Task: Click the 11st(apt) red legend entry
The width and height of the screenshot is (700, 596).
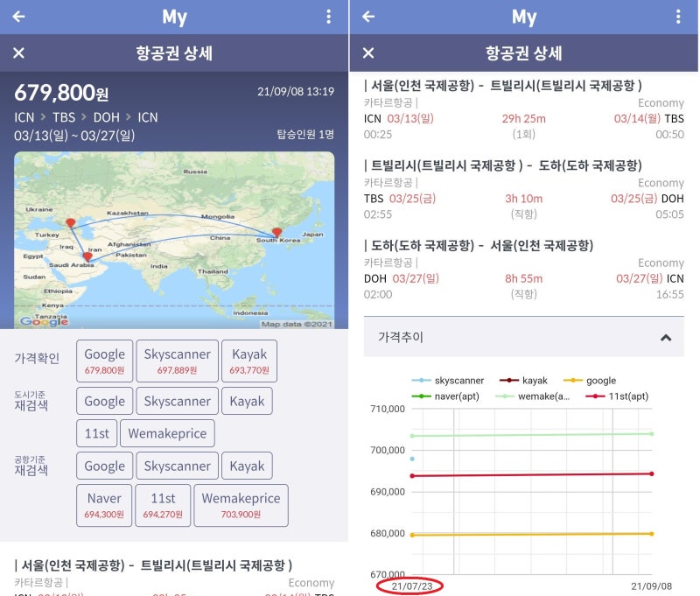Action: (x=617, y=396)
